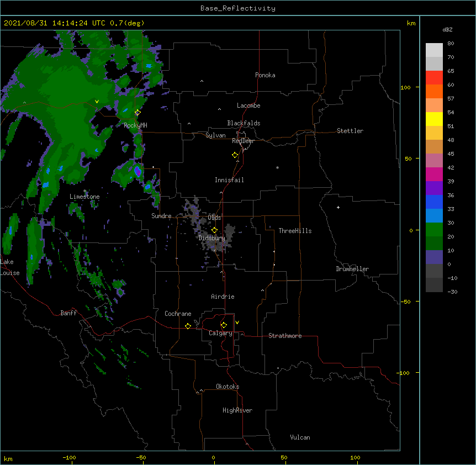This screenshot has width=476, height=465.
Task: Click the HighRiver town label
Action: point(237,410)
